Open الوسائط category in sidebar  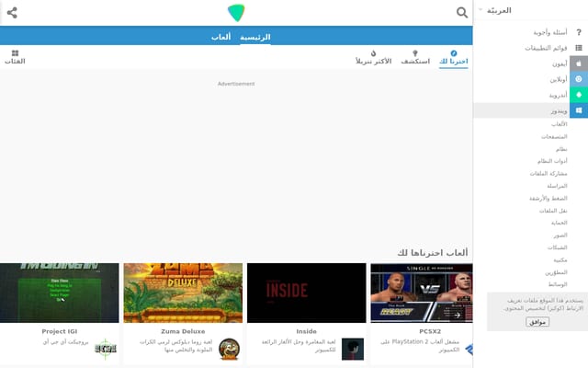coord(558,284)
